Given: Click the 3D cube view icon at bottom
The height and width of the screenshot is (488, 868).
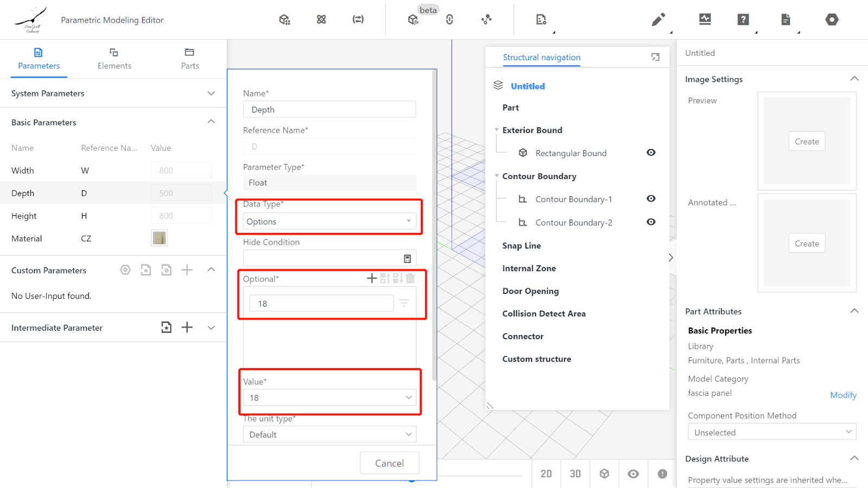Looking at the screenshot, I should click(x=604, y=474).
